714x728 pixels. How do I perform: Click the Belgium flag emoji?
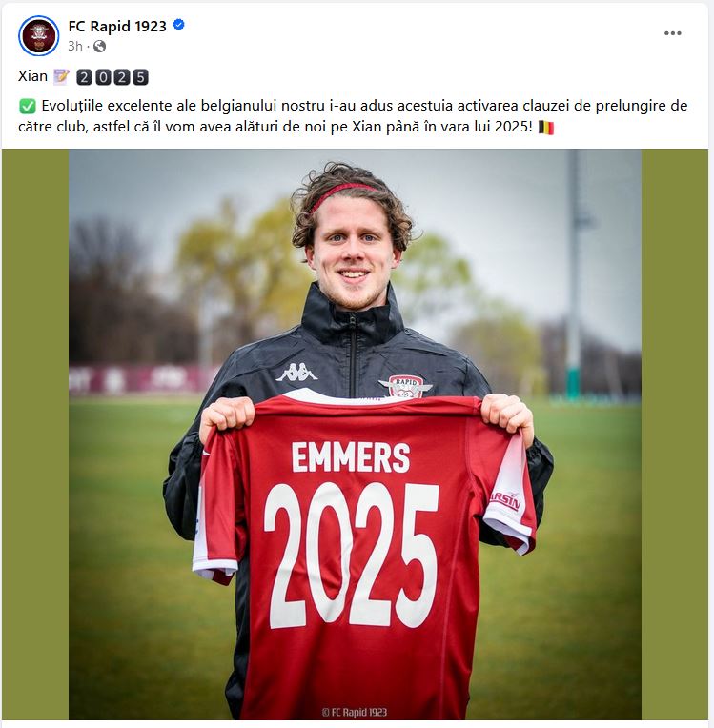(546, 128)
